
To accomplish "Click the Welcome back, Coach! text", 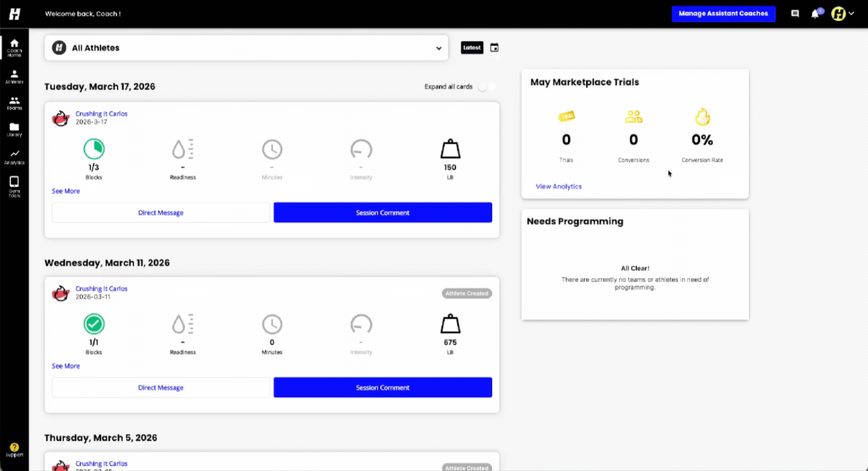I will pyautogui.click(x=83, y=14).
